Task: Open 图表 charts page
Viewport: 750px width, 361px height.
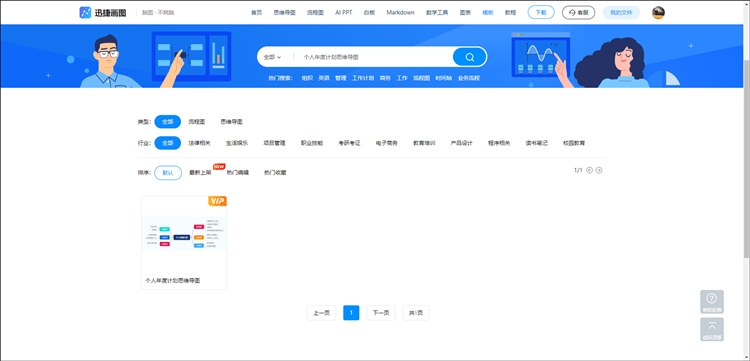Action: (465, 13)
